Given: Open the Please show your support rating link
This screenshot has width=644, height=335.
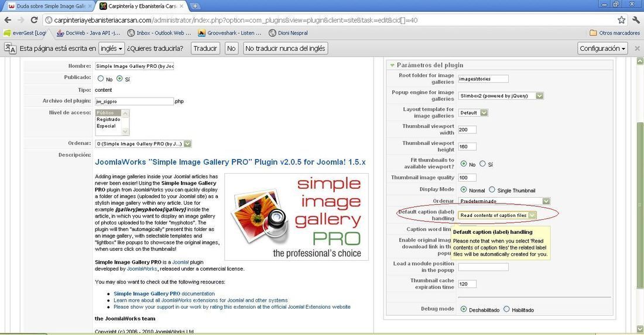Looking at the screenshot, I should (232, 307).
